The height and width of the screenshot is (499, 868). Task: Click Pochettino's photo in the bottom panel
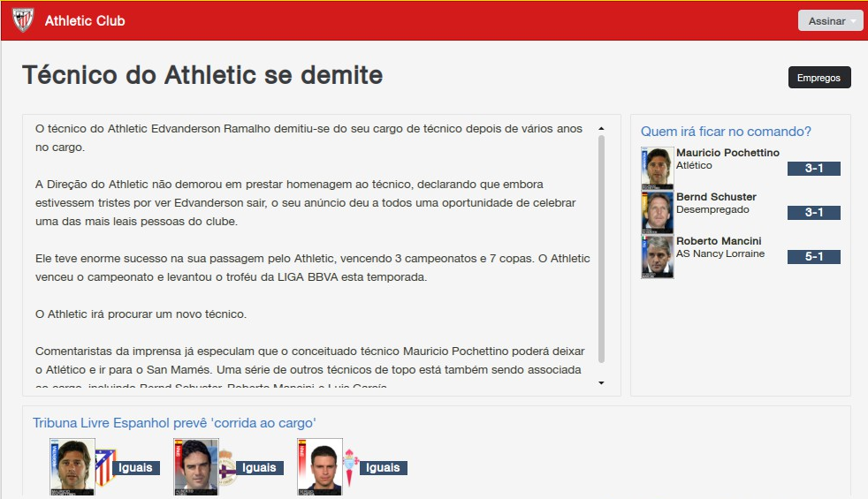(x=72, y=467)
